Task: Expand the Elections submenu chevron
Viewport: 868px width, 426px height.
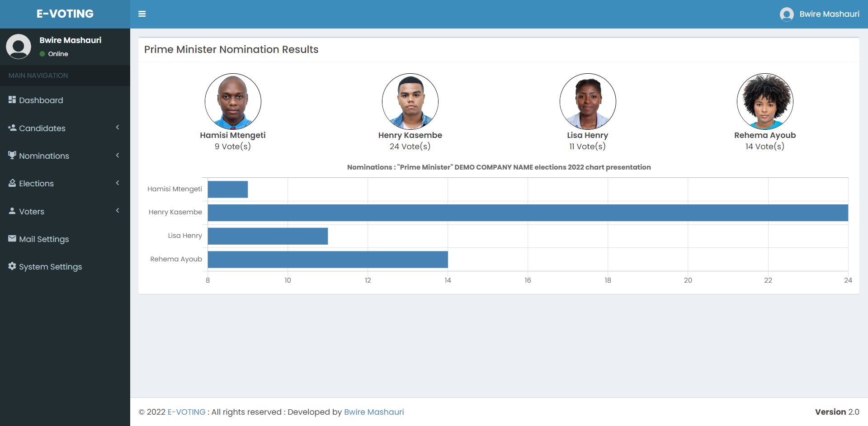Action: pyautogui.click(x=118, y=183)
